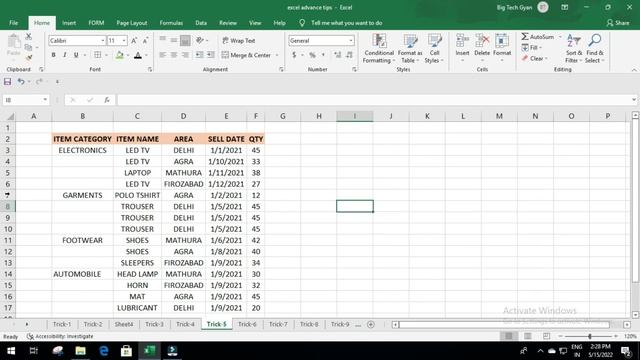The width and height of the screenshot is (640, 360).
Task: Open the Borders tool
Action: tap(98, 55)
